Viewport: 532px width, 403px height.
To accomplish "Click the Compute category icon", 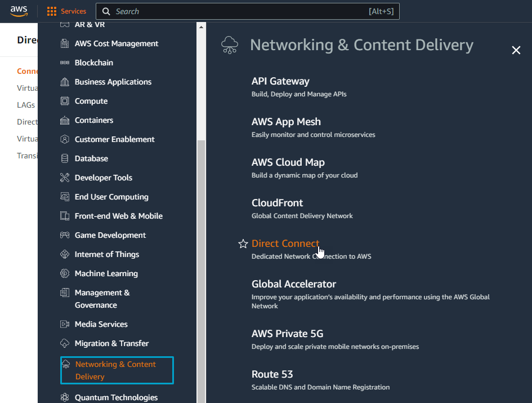I will (x=65, y=101).
